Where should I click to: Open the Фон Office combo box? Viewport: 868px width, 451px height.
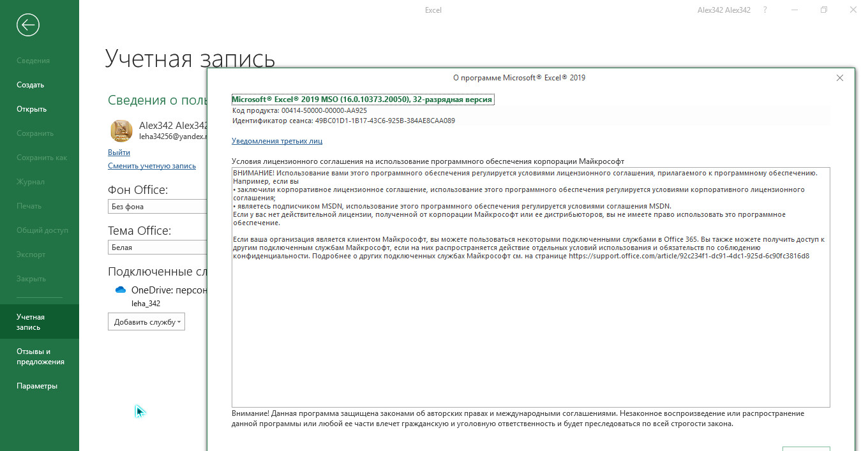tap(157, 207)
